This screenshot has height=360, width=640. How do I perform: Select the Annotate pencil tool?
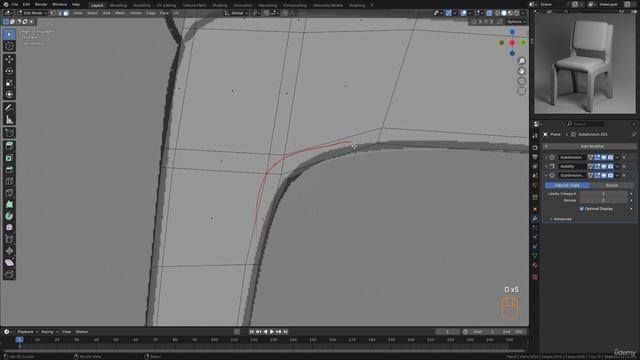[9, 108]
